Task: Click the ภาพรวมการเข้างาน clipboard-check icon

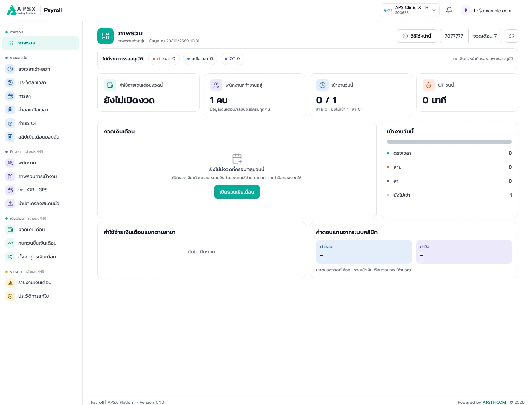Action: (10, 176)
